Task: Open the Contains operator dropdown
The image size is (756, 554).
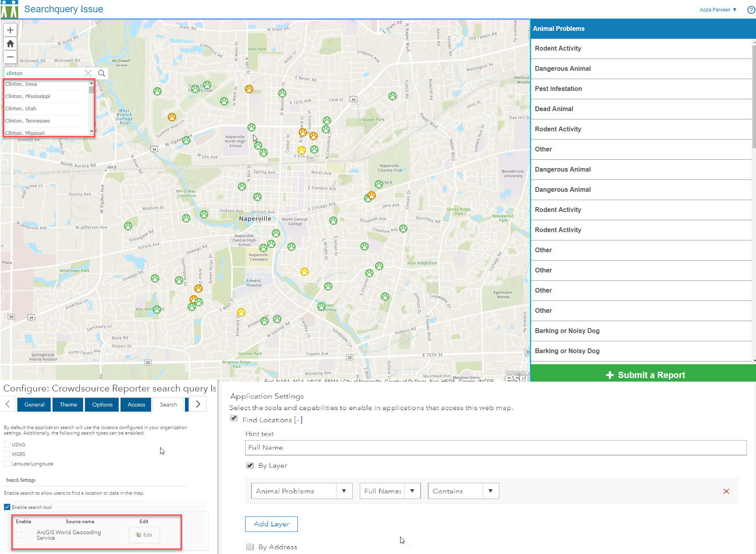Action: click(x=490, y=491)
